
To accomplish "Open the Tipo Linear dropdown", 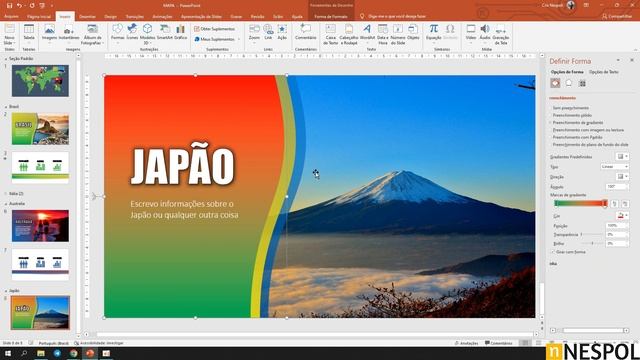I will click(615, 167).
